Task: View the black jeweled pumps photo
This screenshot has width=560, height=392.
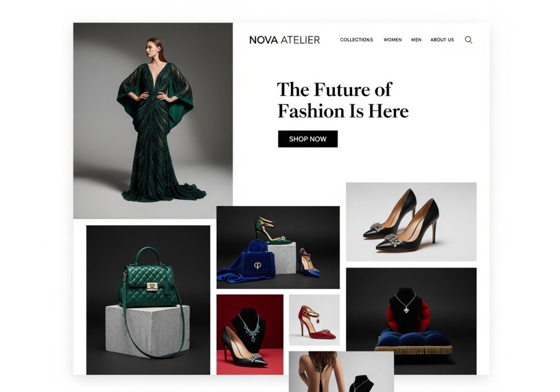Action: (x=411, y=222)
